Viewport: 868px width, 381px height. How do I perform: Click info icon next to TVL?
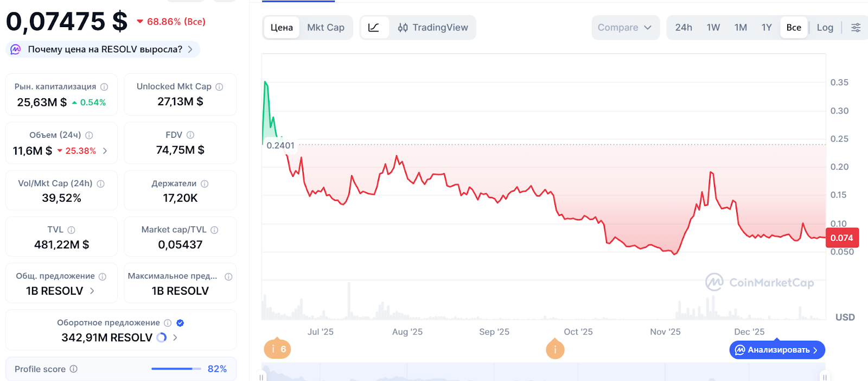[x=72, y=230]
